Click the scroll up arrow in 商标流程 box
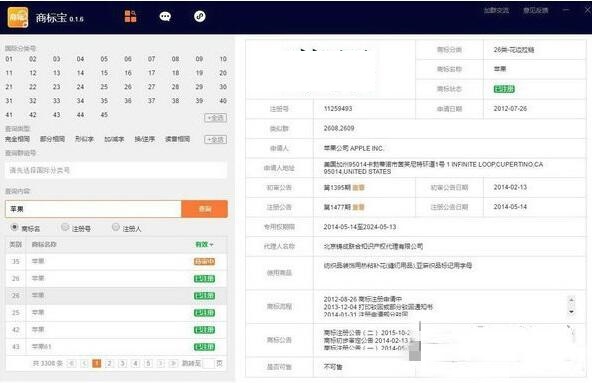This screenshot has height=383, width=592. click(x=571, y=300)
